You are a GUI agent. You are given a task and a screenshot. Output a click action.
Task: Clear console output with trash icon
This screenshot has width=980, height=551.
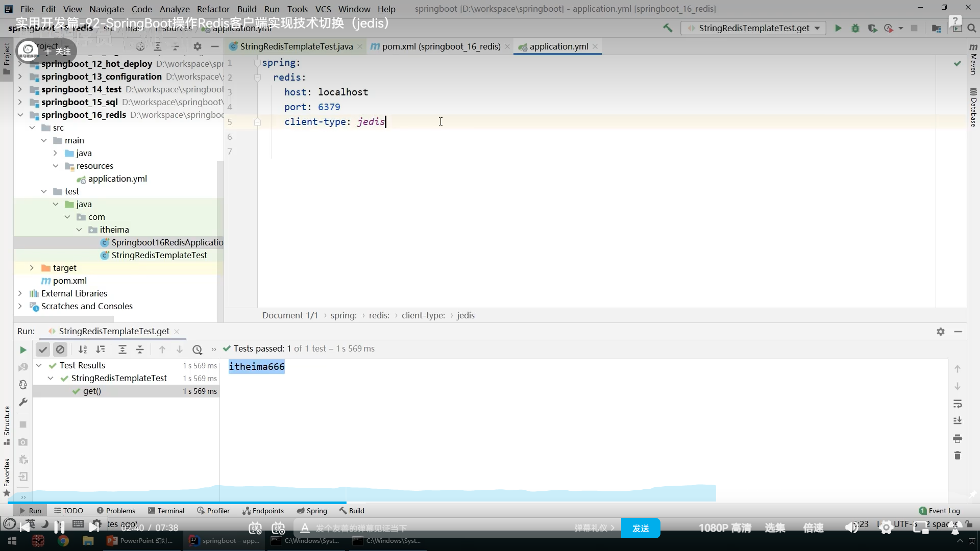(958, 456)
